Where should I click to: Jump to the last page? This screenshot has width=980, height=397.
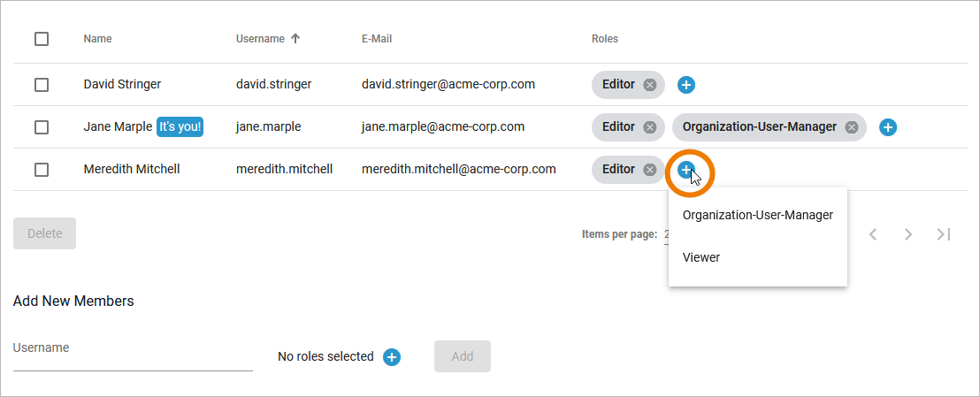pyautogui.click(x=944, y=234)
